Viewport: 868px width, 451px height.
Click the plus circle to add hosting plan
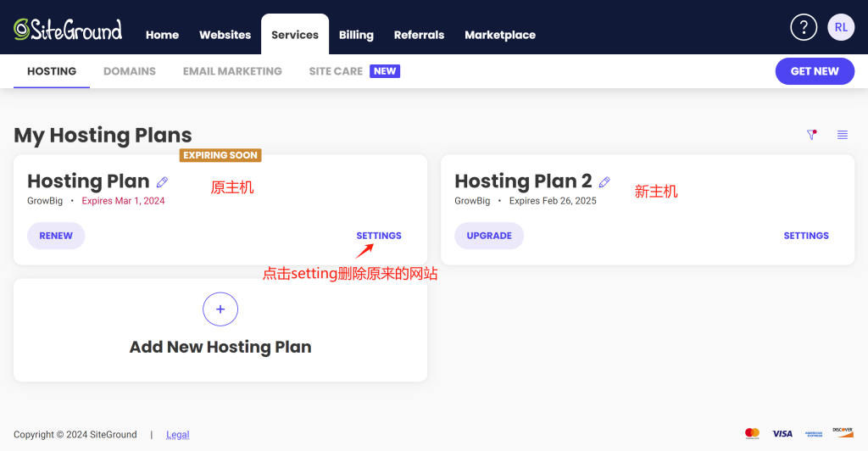tap(220, 309)
